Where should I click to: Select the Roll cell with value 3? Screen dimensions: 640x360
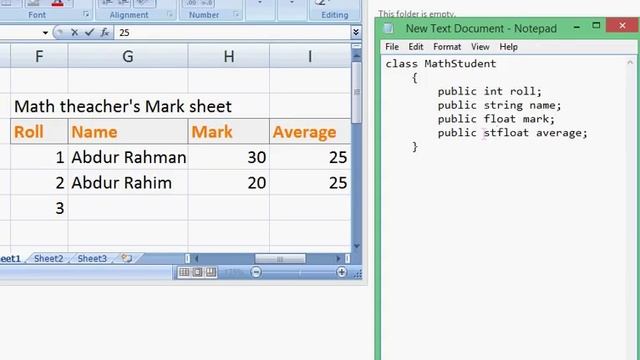coord(39,208)
